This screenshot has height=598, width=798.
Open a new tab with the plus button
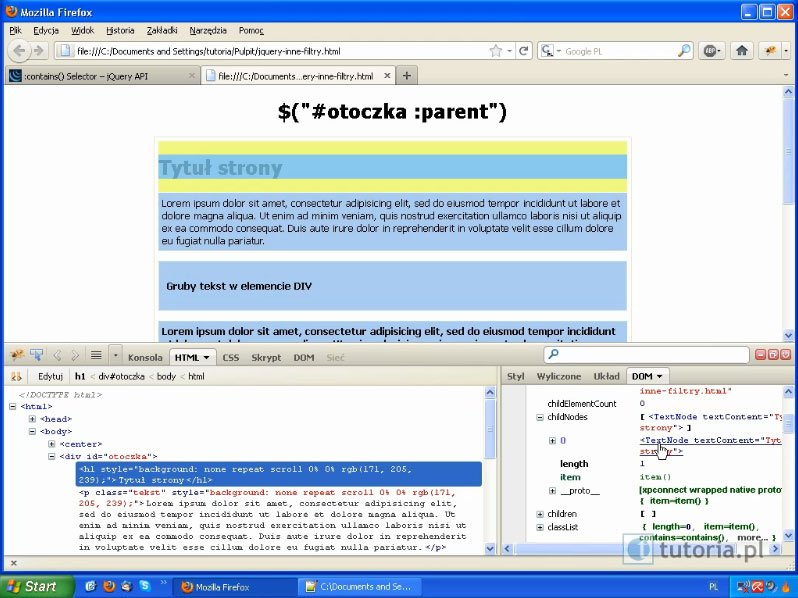click(x=407, y=76)
